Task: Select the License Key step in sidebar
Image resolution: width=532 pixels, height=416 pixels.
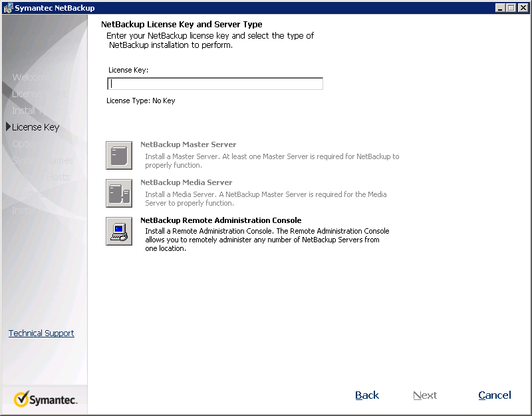Action: tap(36, 127)
